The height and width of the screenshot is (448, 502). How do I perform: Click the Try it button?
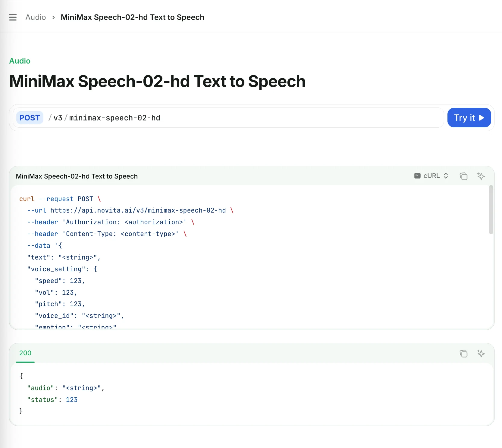(x=469, y=117)
